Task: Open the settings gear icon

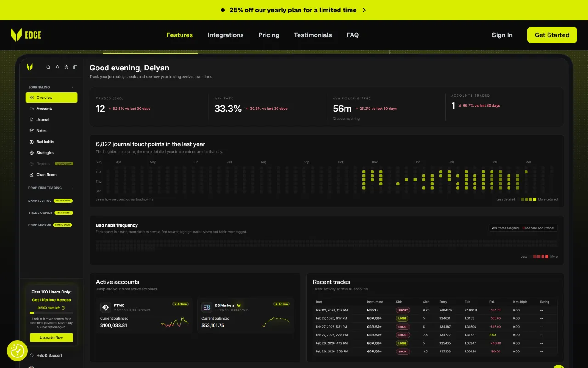Action: coord(66,67)
